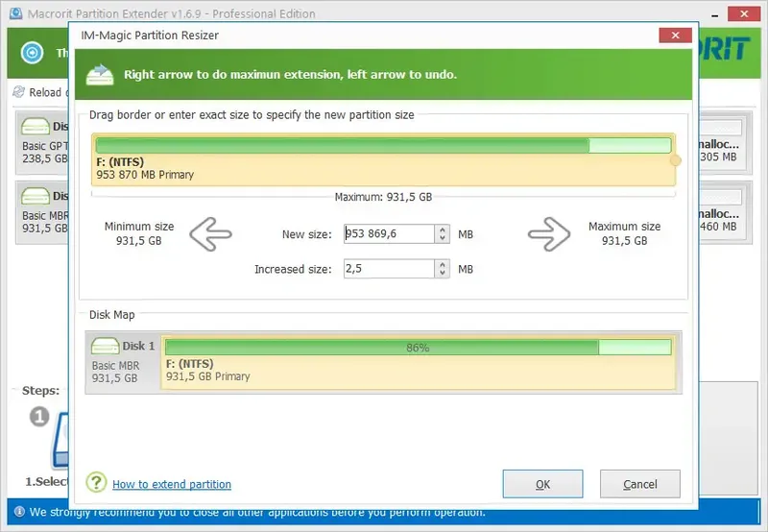
Task: Click the Increased size input field
Action: 389,269
